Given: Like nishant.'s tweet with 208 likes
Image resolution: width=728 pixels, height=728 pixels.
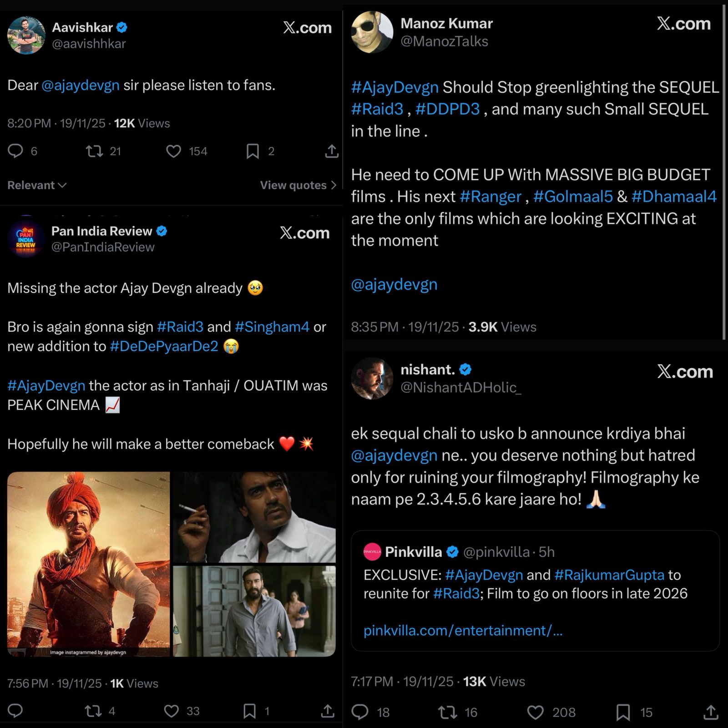Looking at the screenshot, I should [x=536, y=712].
